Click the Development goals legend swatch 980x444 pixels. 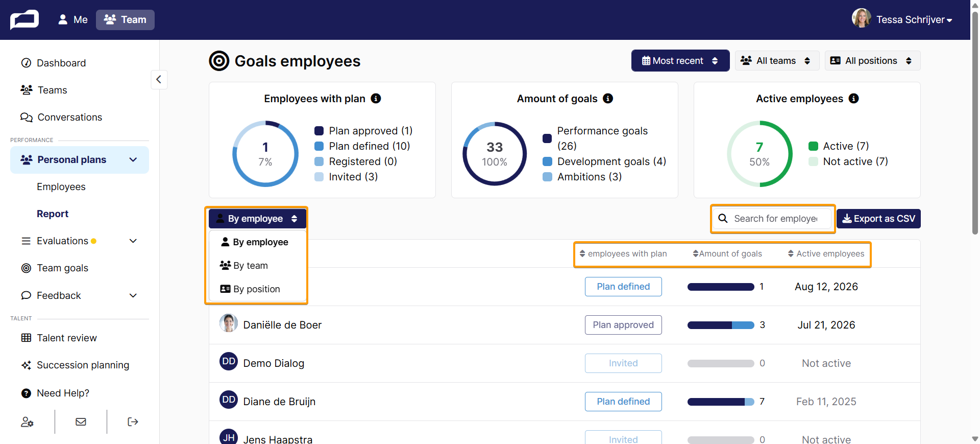[547, 161]
